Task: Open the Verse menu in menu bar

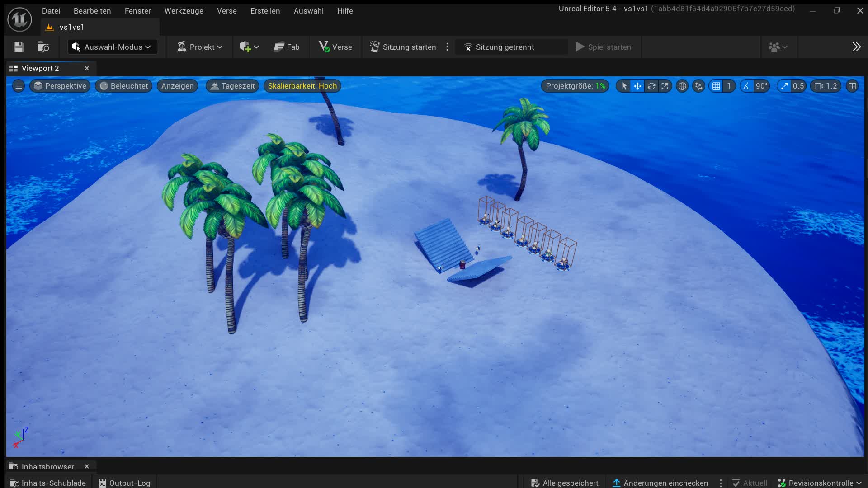Action: (226, 11)
